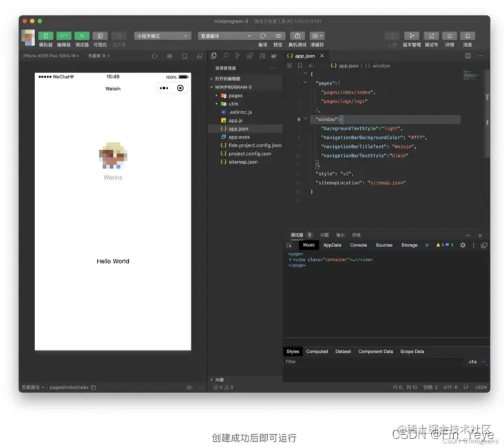Fold the "window" block at line 6
The image size is (504, 448).
[305, 119]
